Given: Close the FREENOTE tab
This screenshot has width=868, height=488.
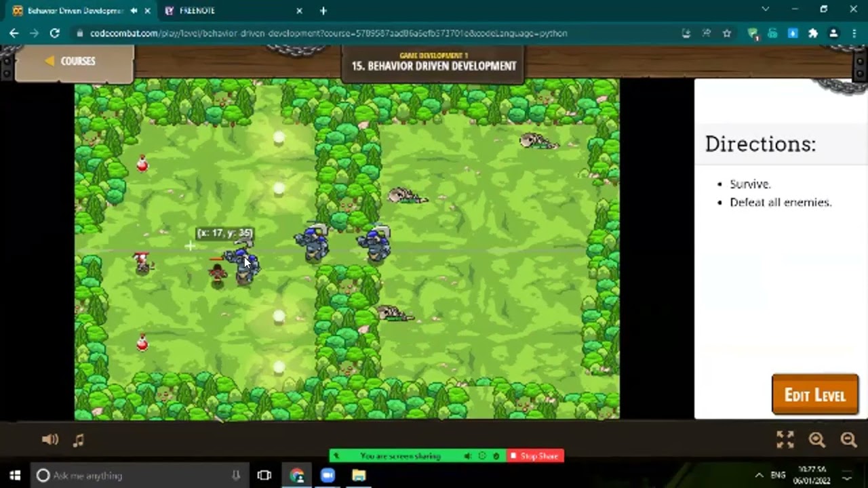Looking at the screenshot, I should 299,10.
